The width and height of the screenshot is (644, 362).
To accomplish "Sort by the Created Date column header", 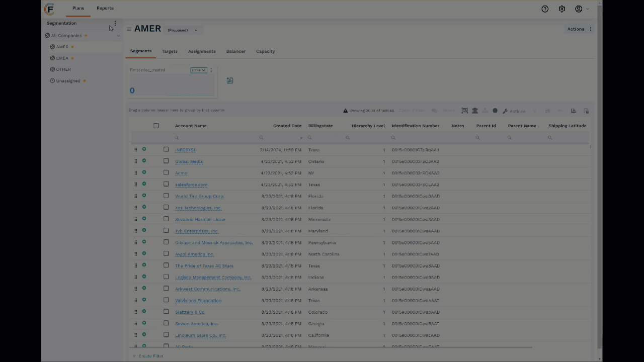I will click(287, 126).
